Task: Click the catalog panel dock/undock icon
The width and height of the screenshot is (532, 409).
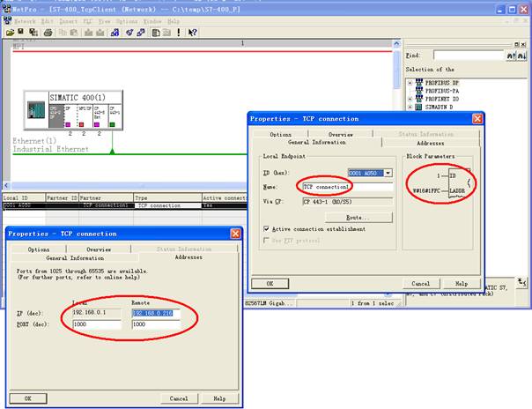Action: pos(516,44)
